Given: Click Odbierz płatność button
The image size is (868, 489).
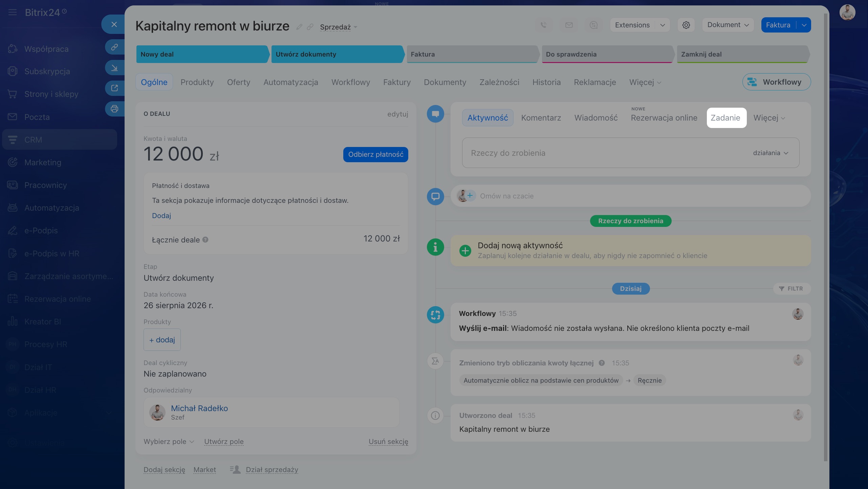Looking at the screenshot, I should pos(375,154).
